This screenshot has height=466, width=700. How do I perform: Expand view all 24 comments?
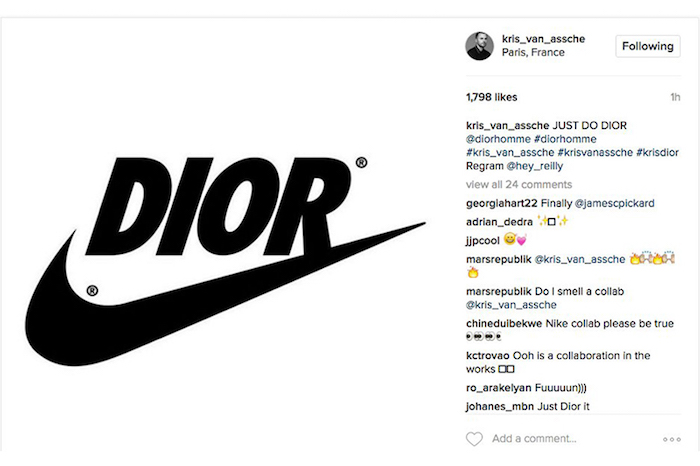click(519, 184)
